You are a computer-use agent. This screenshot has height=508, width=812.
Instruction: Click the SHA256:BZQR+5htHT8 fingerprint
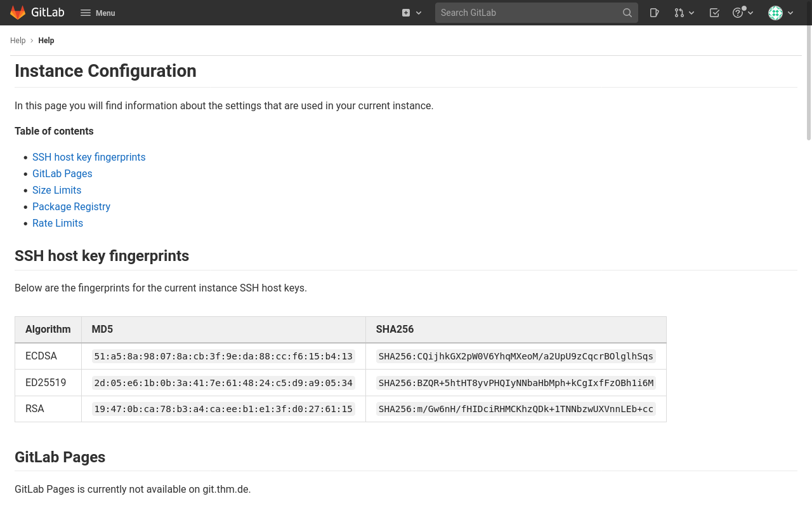516,383
